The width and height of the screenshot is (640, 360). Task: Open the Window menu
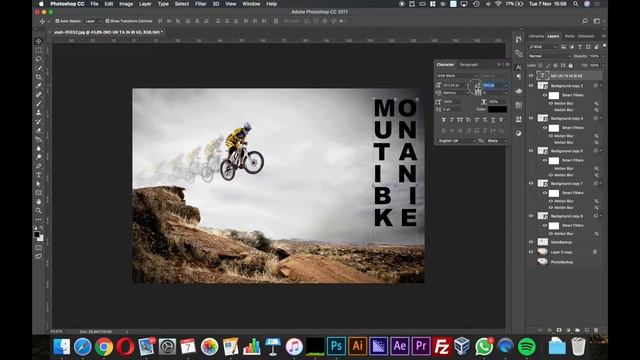[x=251, y=4]
